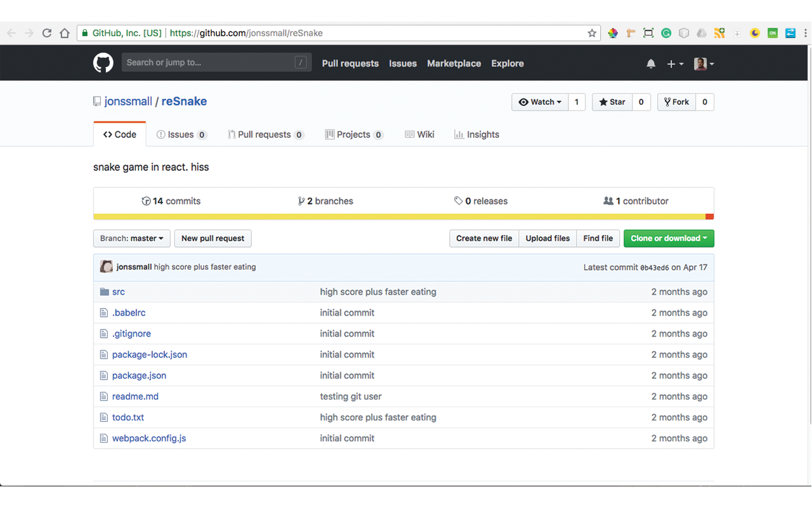Click the gray cube extension icon
This screenshot has height=508, width=812.
click(684, 33)
